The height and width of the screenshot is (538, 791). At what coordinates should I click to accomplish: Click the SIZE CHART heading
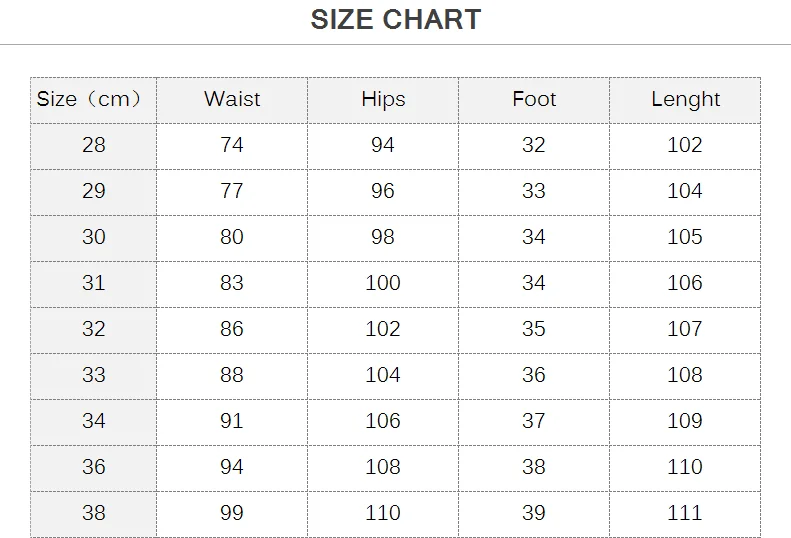click(396, 20)
